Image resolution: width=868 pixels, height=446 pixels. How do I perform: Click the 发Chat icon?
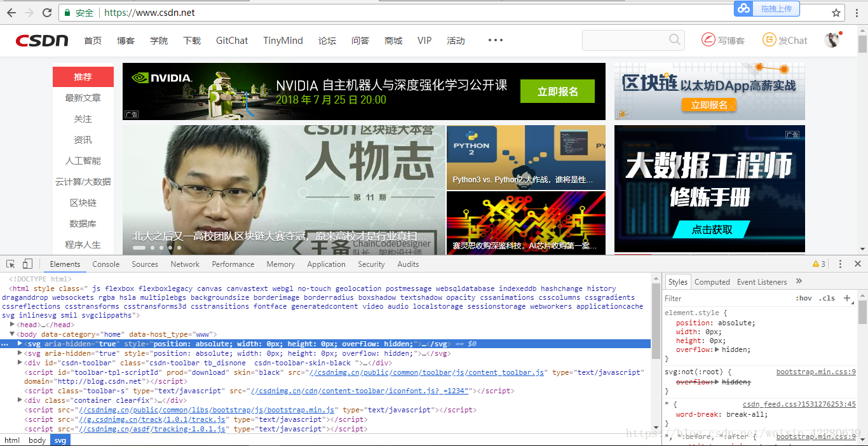[770, 40]
